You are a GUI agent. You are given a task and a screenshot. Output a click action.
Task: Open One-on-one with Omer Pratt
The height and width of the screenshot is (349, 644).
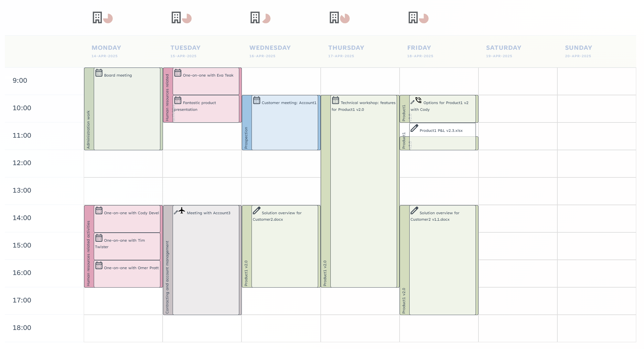click(x=127, y=274)
